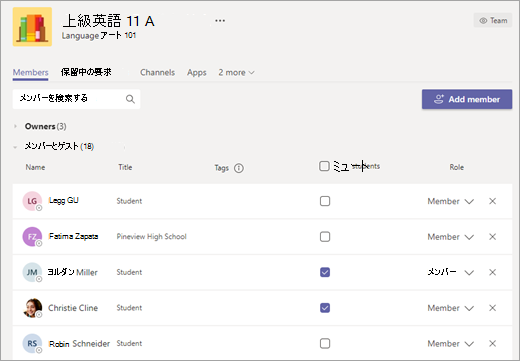Switch to the Channels tab

[157, 73]
